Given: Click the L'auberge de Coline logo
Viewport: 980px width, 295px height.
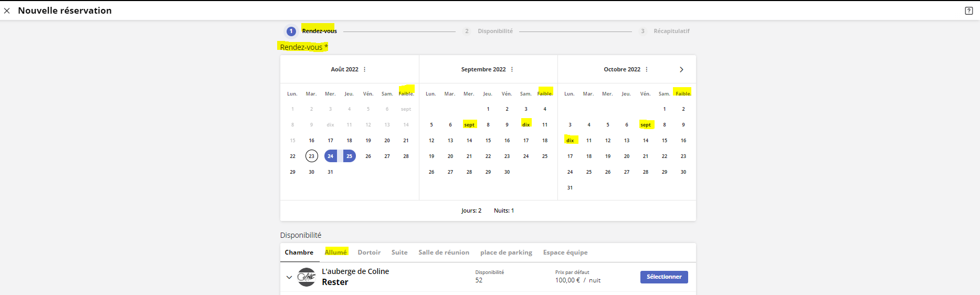Looking at the screenshot, I should pyautogui.click(x=307, y=277).
